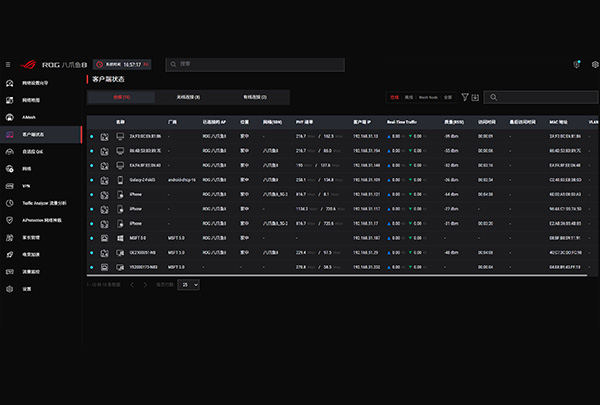Click the RSSI quality column header
Image resolution: width=600 pixels, height=405 pixels.
(x=454, y=122)
